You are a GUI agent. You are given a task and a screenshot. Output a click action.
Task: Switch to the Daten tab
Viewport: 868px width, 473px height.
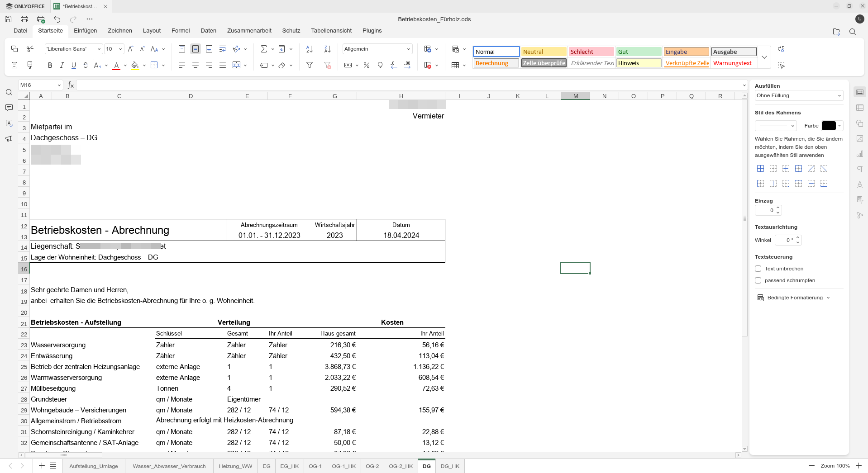tap(209, 31)
